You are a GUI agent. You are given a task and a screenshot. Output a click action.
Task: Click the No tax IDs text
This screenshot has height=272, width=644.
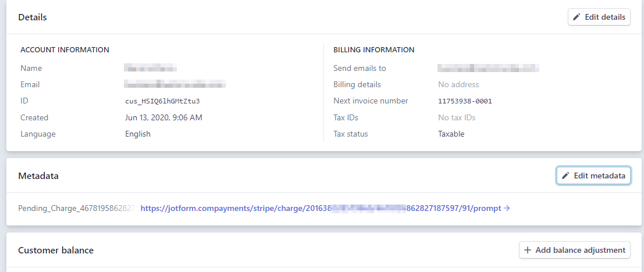(x=457, y=117)
